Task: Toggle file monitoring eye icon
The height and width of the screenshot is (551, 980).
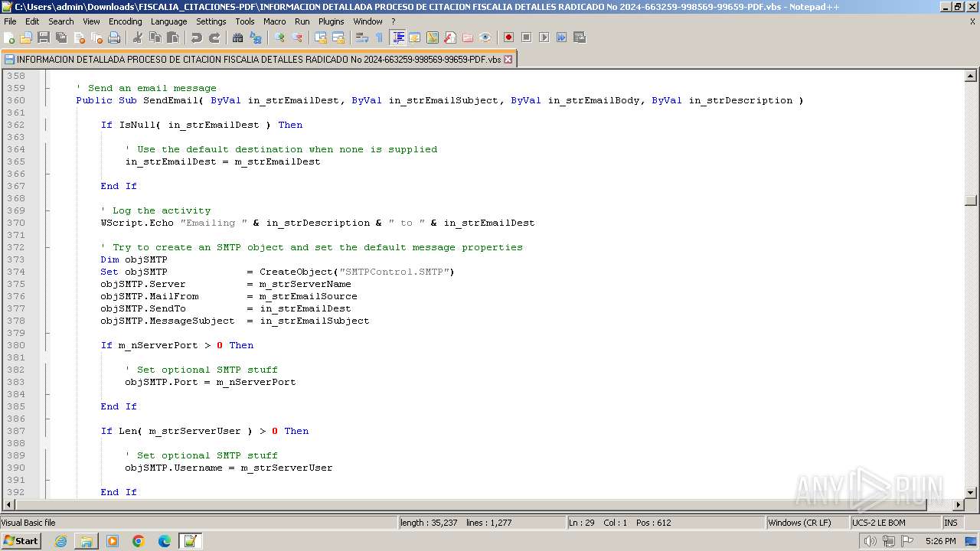Action: [x=485, y=37]
